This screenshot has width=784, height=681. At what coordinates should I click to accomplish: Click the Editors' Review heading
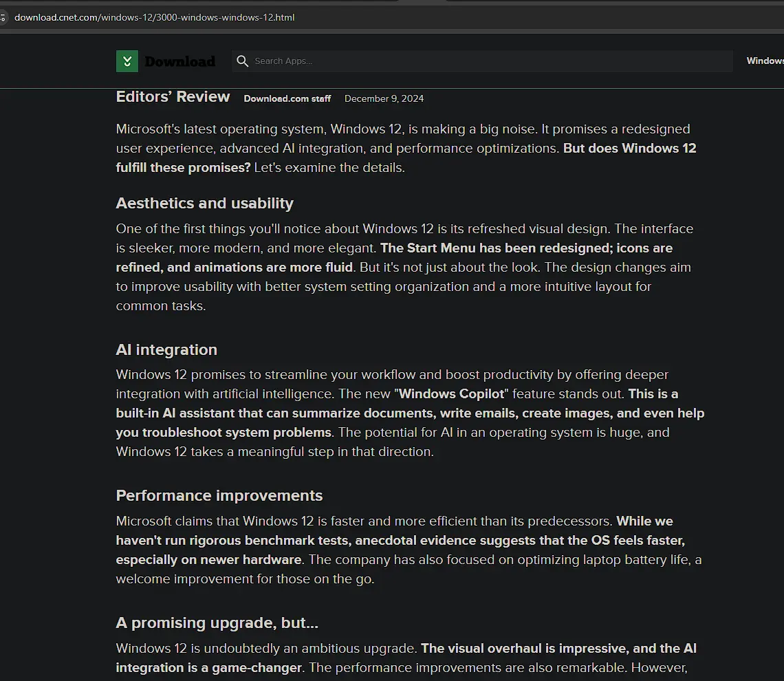(x=173, y=96)
